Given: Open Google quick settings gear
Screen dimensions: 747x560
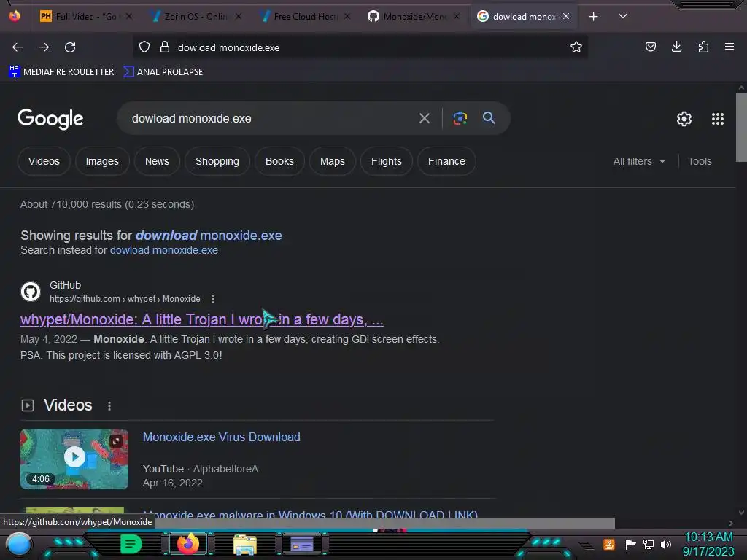Looking at the screenshot, I should coord(684,119).
